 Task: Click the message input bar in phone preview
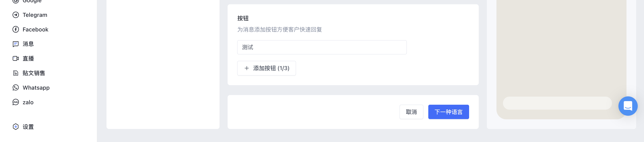[x=557, y=103]
